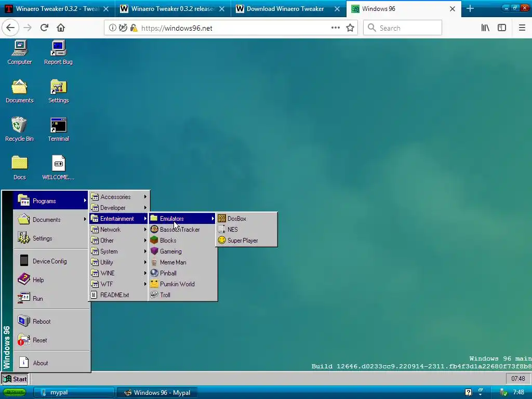
Task: Expand the WTF submenu
Action: (x=119, y=284)
